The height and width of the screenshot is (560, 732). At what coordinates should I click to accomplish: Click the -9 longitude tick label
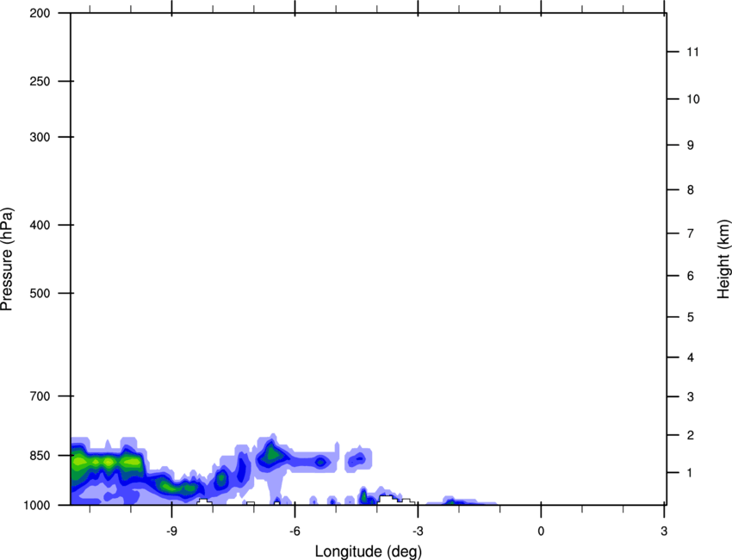171,531
